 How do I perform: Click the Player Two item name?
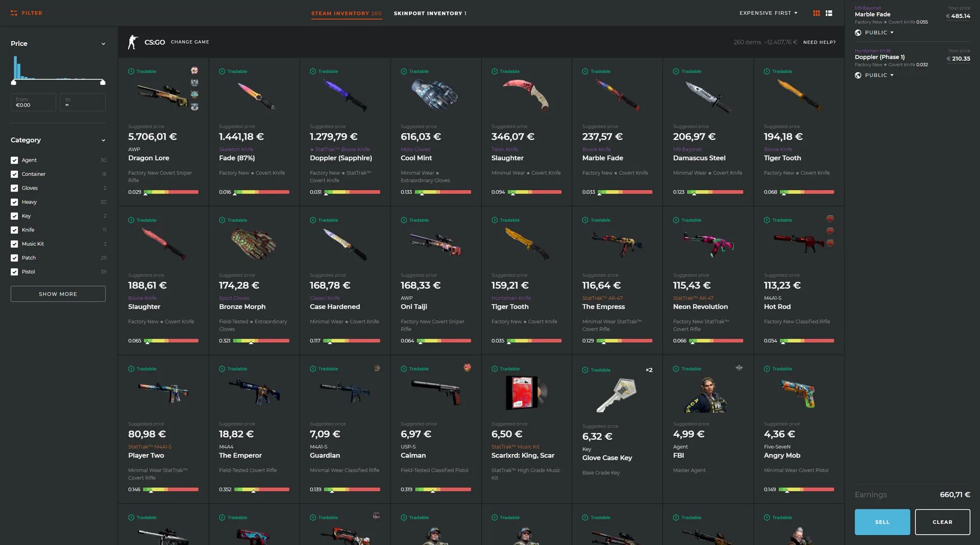(146, 456)
